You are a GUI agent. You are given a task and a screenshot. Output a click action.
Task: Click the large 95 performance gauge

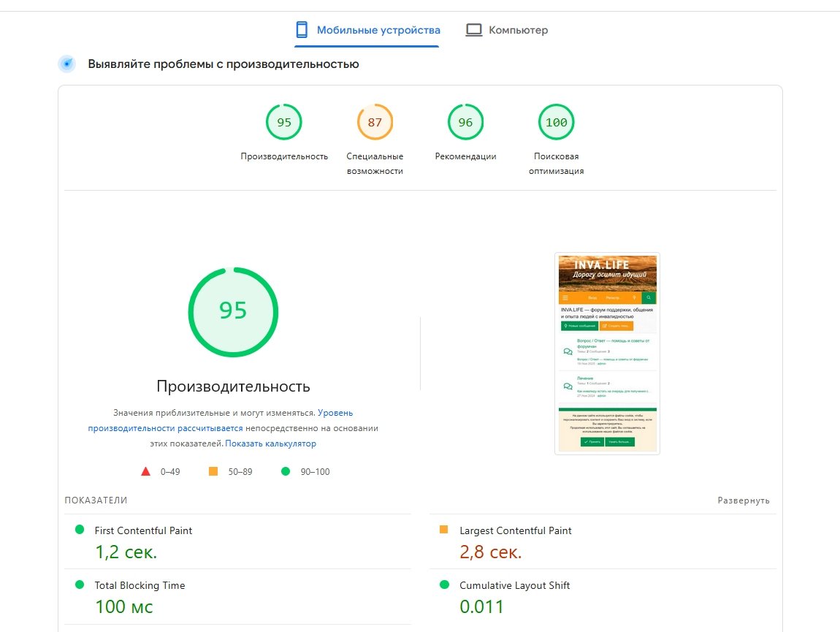click(x=233, y=312)
